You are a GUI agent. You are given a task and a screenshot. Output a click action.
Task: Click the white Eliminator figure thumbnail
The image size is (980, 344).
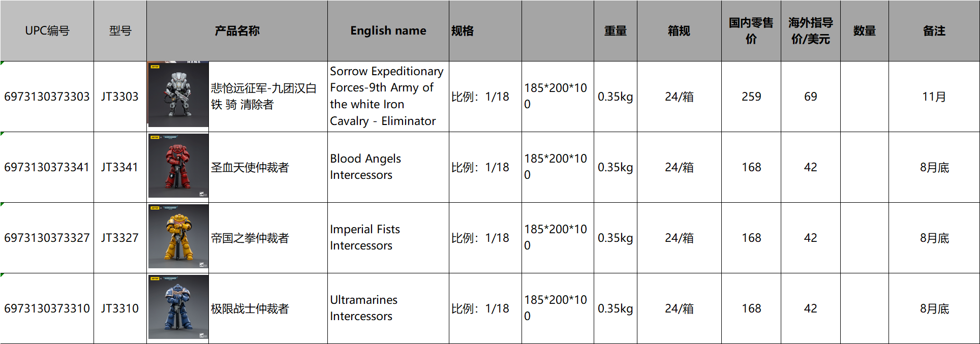coord(178,95)
